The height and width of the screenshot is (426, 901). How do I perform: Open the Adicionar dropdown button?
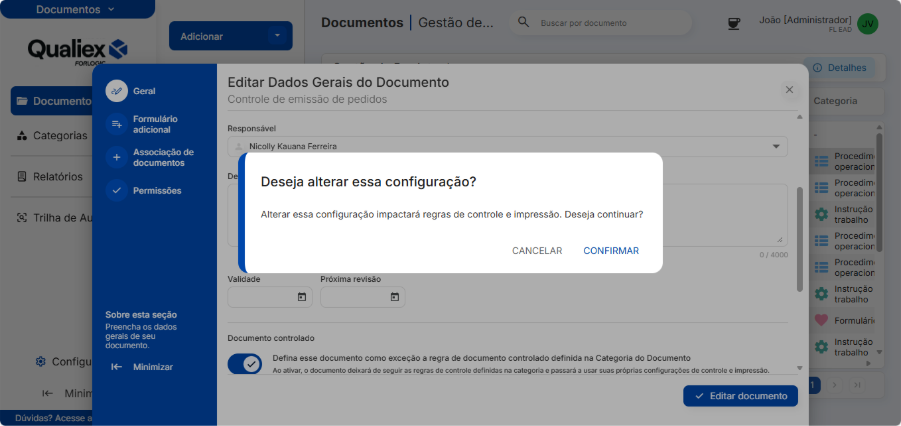pos(230,36)
